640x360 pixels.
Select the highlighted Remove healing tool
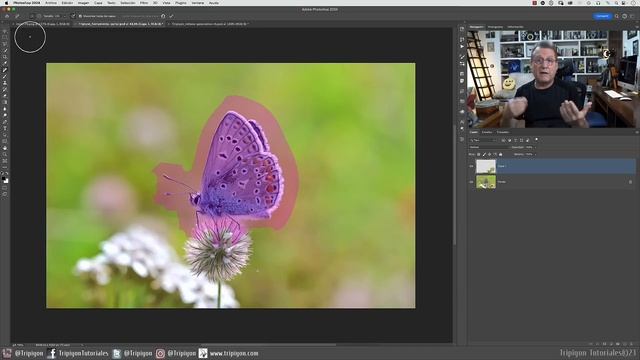[5, 69]
